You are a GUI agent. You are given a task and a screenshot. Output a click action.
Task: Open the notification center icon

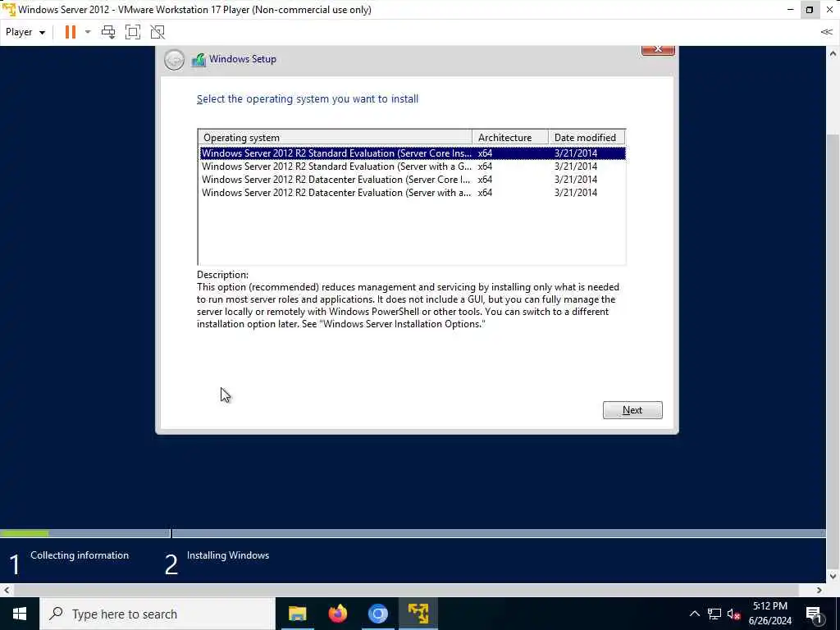coord(814,614)
